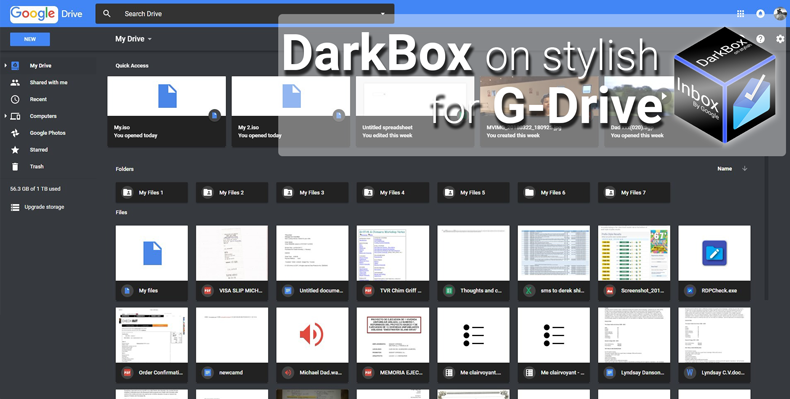Image resolution: width=790 pixels, height=399 pixels.
Task: Open folder My Files 5
Action: [473, 192]
